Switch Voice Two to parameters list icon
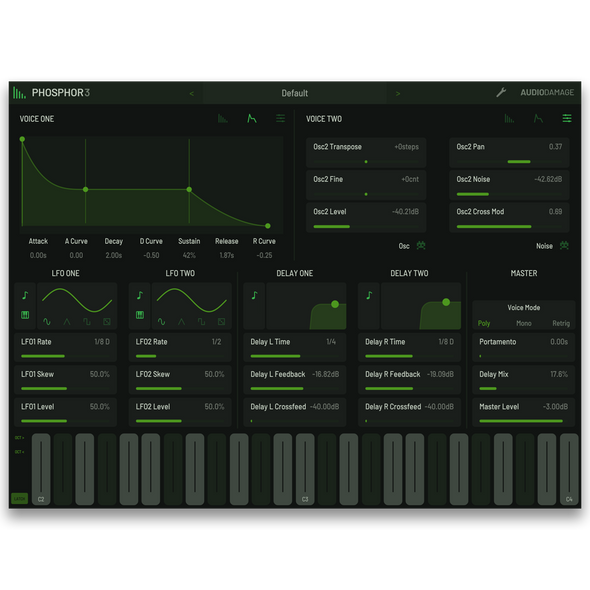 pyautogui.click(x=567, y=119)
